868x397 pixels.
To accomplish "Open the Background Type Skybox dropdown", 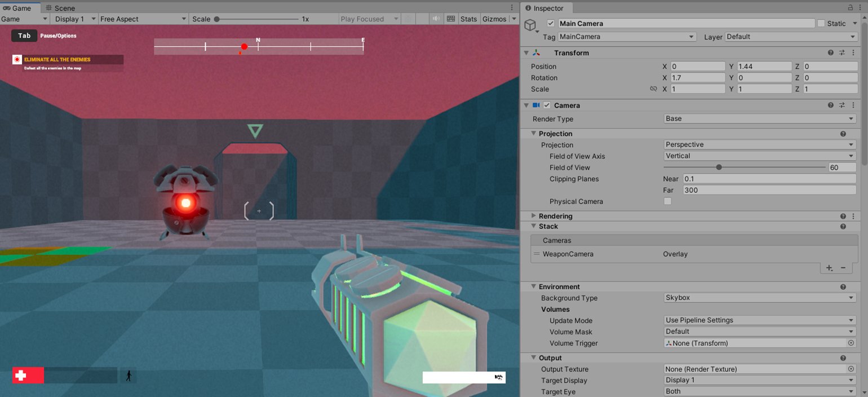I will (x=760, y=298).
